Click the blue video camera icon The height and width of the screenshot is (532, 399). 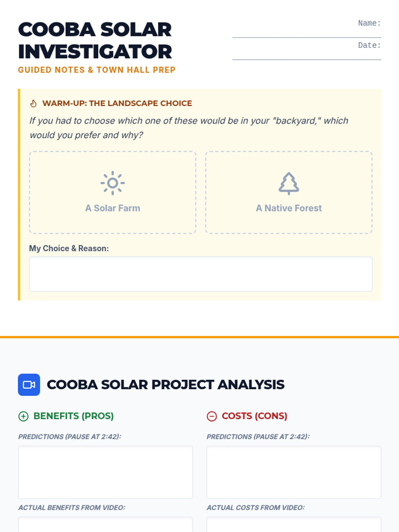(x=29, y=385)
